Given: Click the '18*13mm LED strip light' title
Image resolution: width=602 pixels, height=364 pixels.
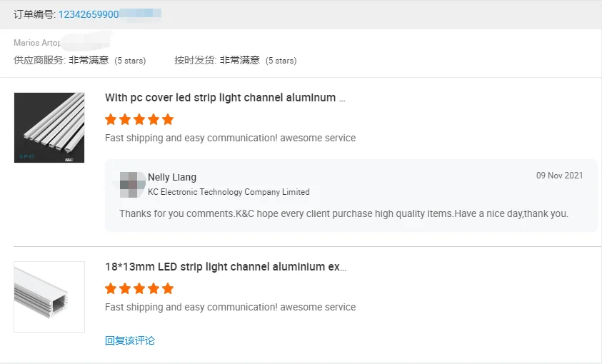Looking at the screenshot, I should (x=226, y=267).
